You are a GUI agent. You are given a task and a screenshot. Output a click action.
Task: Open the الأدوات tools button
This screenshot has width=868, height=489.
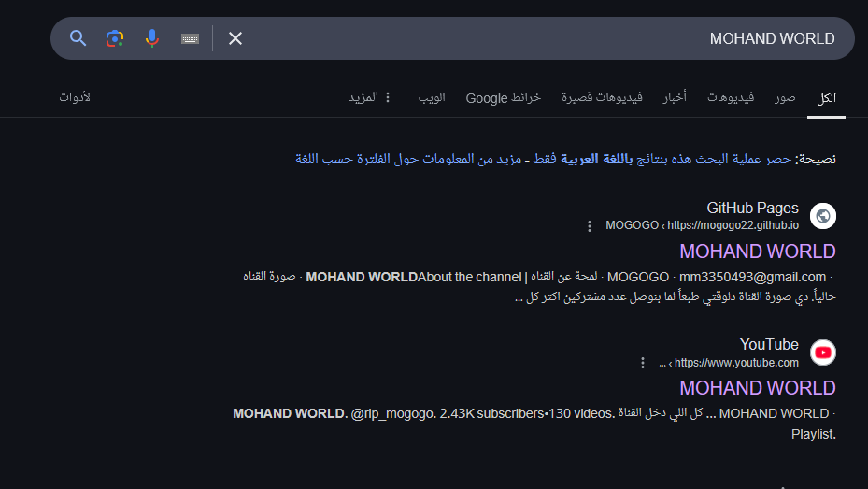(x=77, y=97)
